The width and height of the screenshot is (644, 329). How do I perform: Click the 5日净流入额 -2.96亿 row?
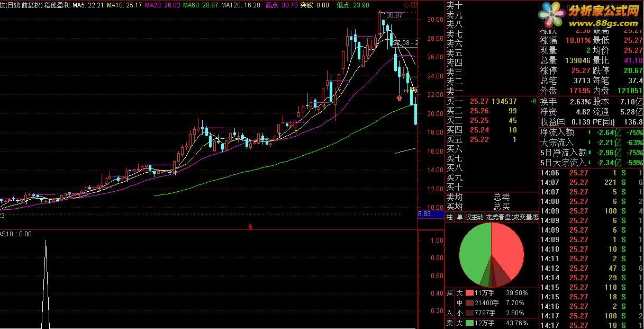(x=592, y=153)
